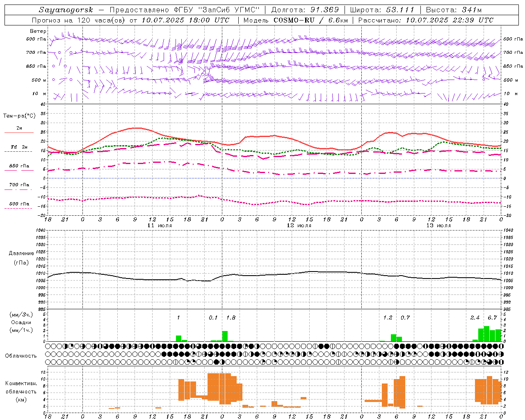Click the right 500 гПа wind level label
The image size is (525, 420).
(513, 39)
